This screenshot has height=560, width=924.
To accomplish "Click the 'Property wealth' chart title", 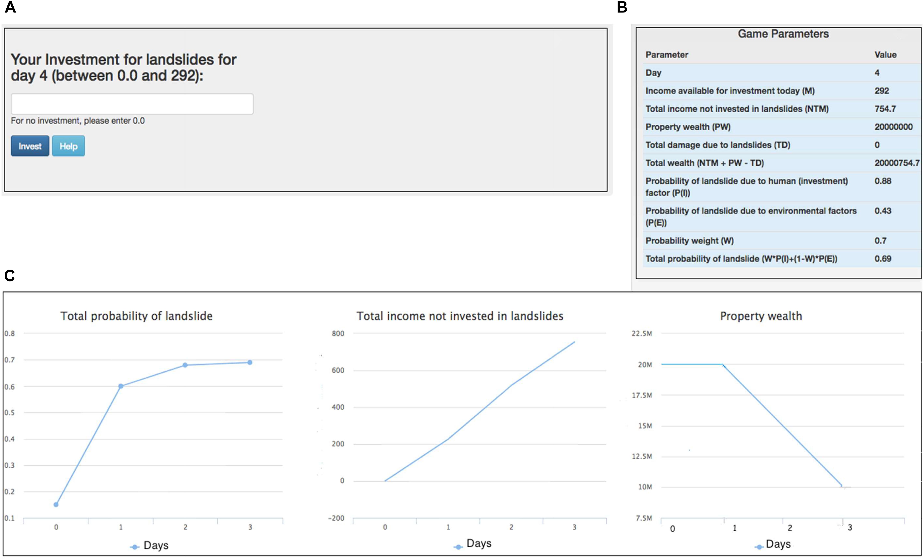I will [x=761, y=316].
